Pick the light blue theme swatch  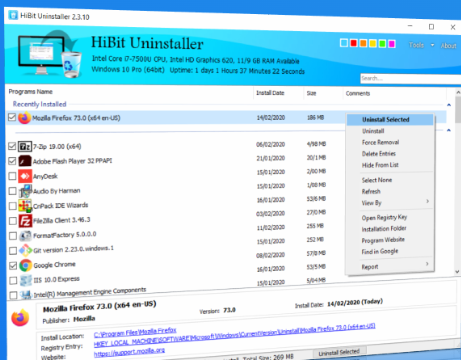(344, 43)
